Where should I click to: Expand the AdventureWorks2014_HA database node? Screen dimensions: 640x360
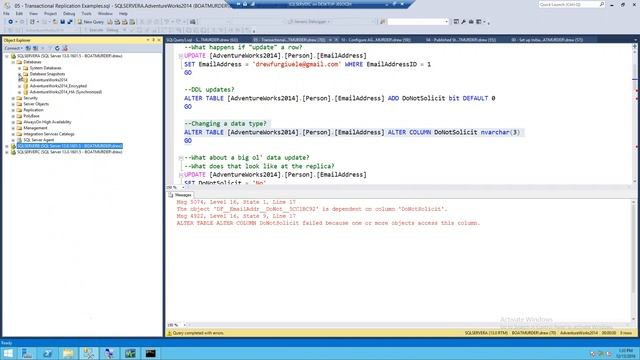tap(19, 92)
